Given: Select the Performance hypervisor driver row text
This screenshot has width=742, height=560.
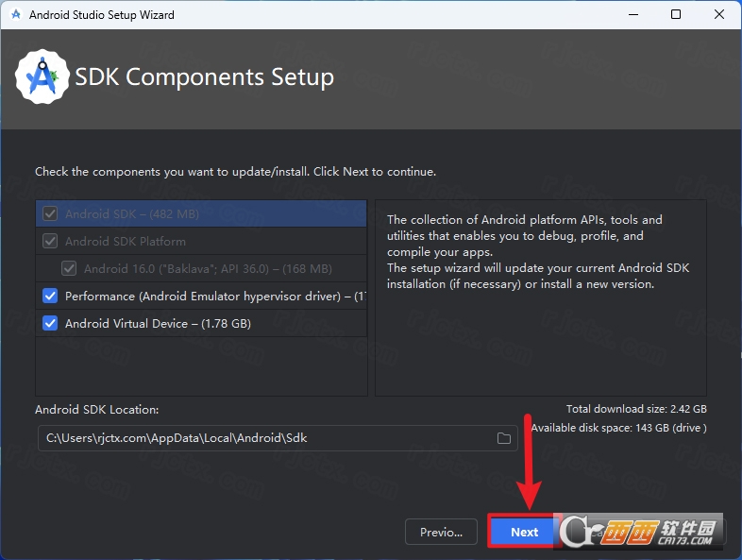Looking at the screenshot, I should pyautogui.click(x=215, y=297).
